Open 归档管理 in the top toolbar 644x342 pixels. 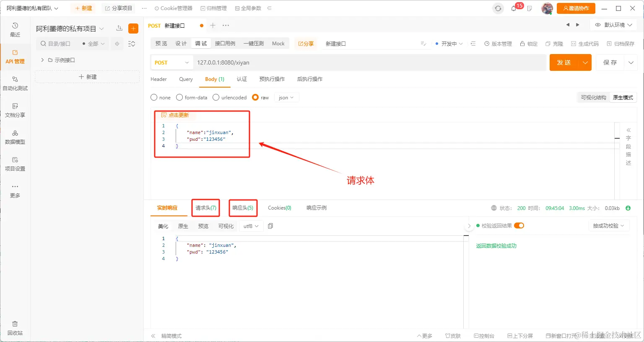(214, 8)
